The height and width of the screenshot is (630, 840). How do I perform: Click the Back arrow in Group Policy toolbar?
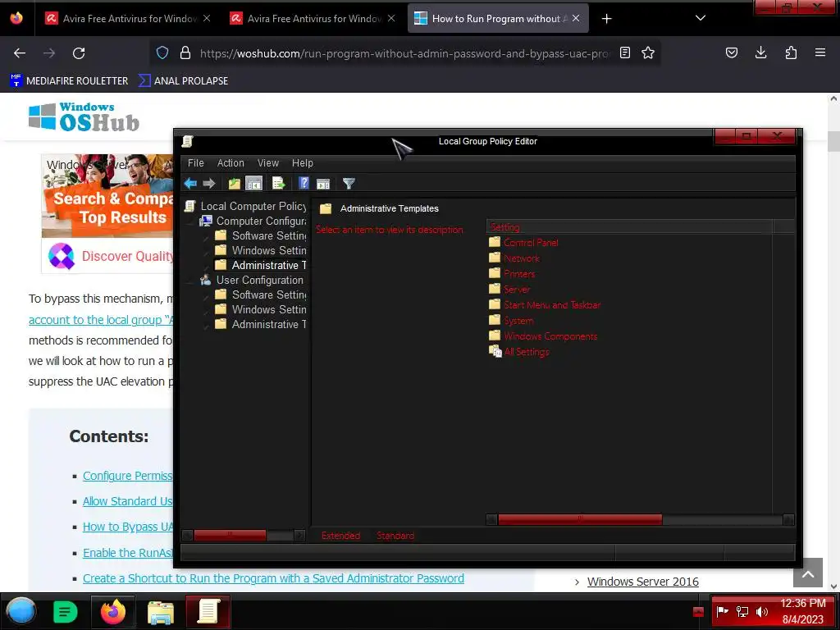point(190,183)
